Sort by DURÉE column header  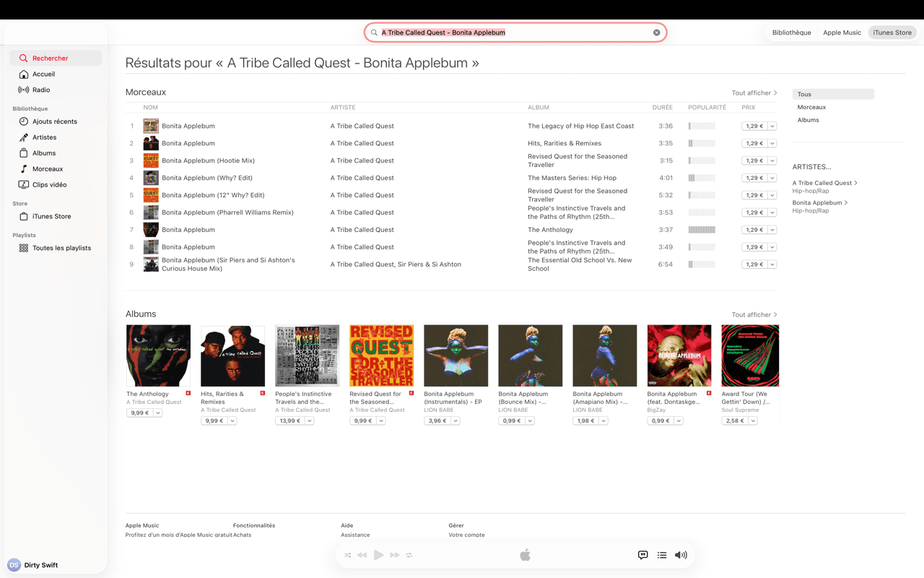(x=662, y=108)
